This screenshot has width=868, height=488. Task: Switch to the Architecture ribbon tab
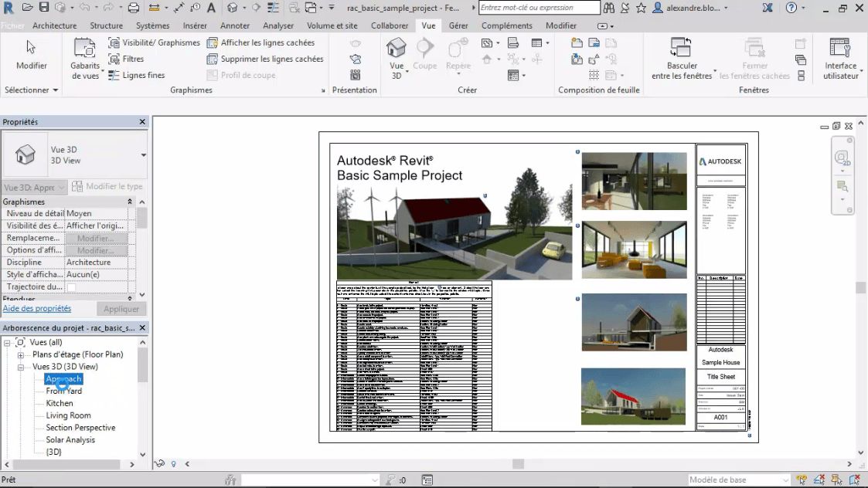[x=54, y=25]
